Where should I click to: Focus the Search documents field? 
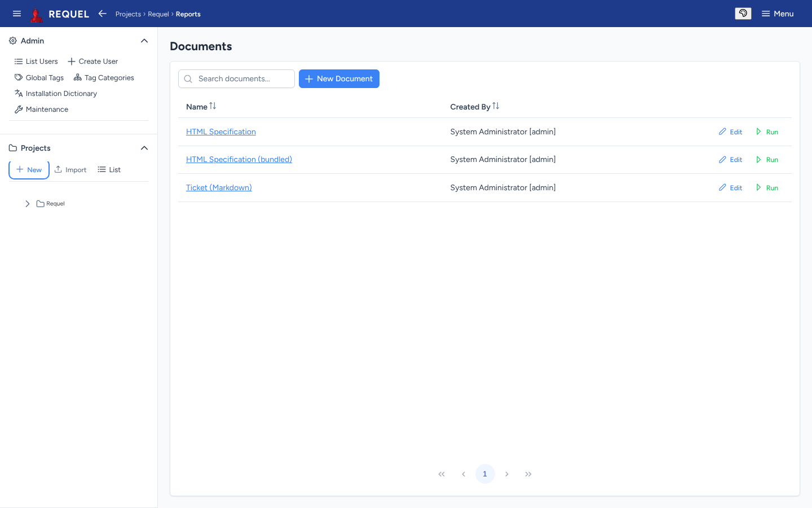pos(236,79)
